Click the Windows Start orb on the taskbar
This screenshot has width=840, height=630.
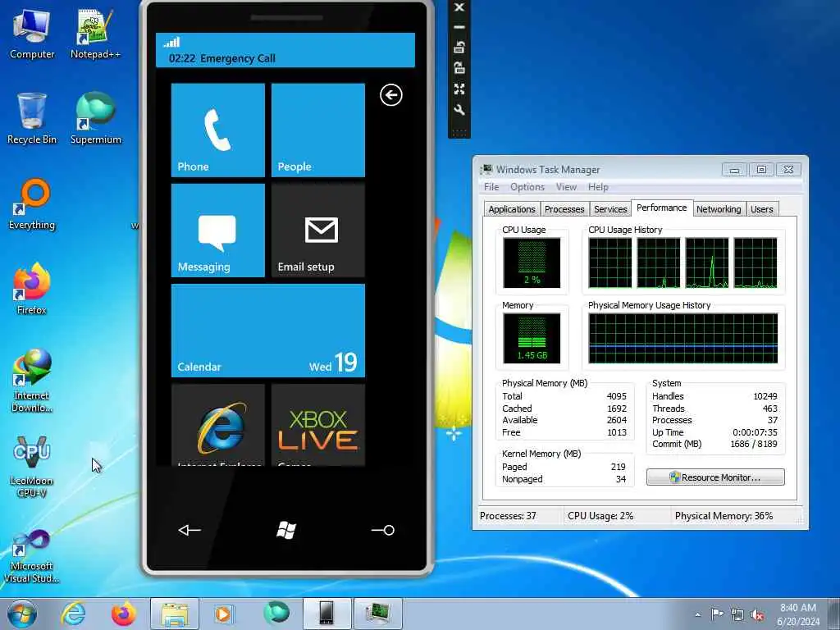[22, 614]
